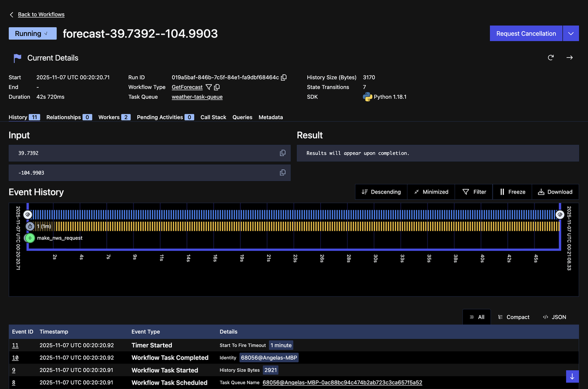Image resolution: width=588 pixels, height=389 pixels.
Task: Click the 2921 history size badge
Action: tap(271, 370)
